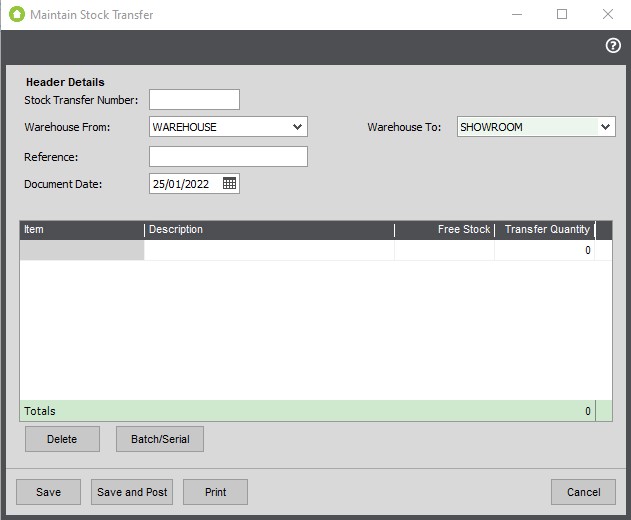The image size is (631, 520).
Task: Select the empty Item cell in first row
Action: 82,250
